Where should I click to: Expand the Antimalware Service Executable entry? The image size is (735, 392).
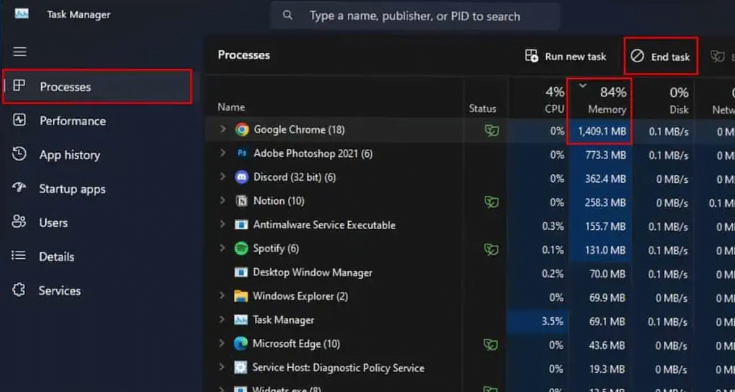click(223, 225)
